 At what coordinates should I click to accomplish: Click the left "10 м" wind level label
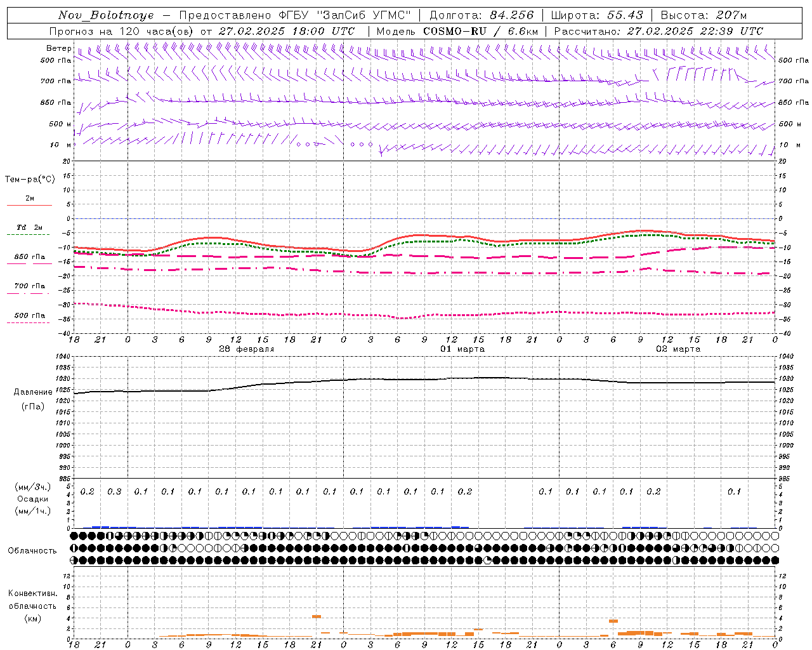click(62, 145)
